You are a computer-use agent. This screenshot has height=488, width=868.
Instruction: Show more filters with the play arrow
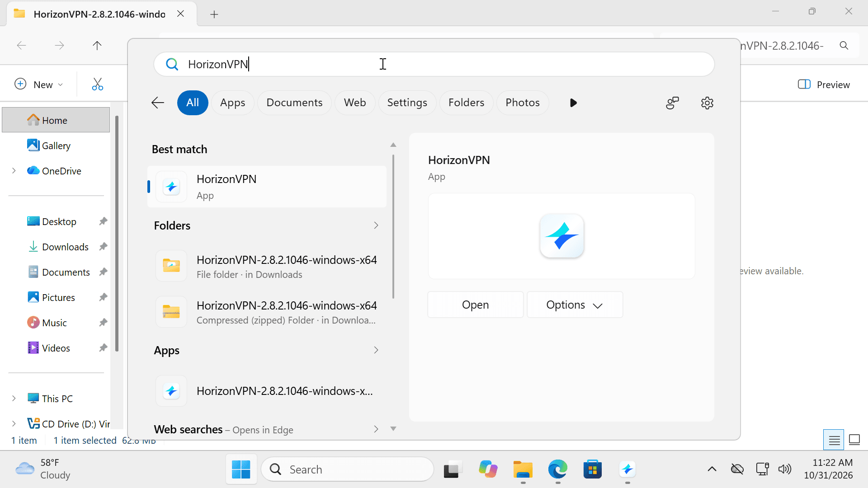click(x=573, y=103)
